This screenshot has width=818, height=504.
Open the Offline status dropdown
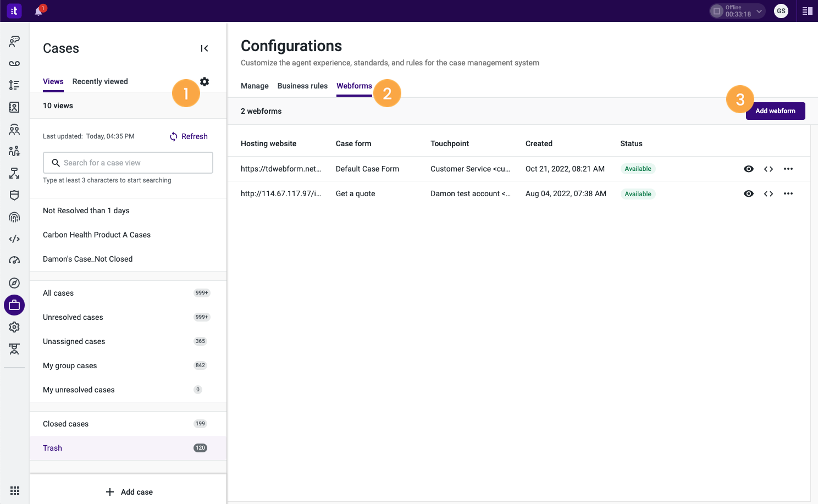click(x=737, y=11)
